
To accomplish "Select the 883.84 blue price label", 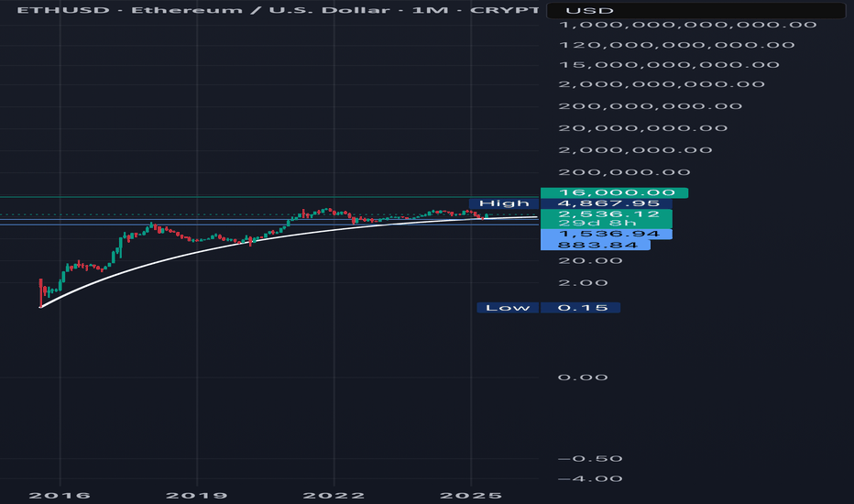I will tap(596, 245).
